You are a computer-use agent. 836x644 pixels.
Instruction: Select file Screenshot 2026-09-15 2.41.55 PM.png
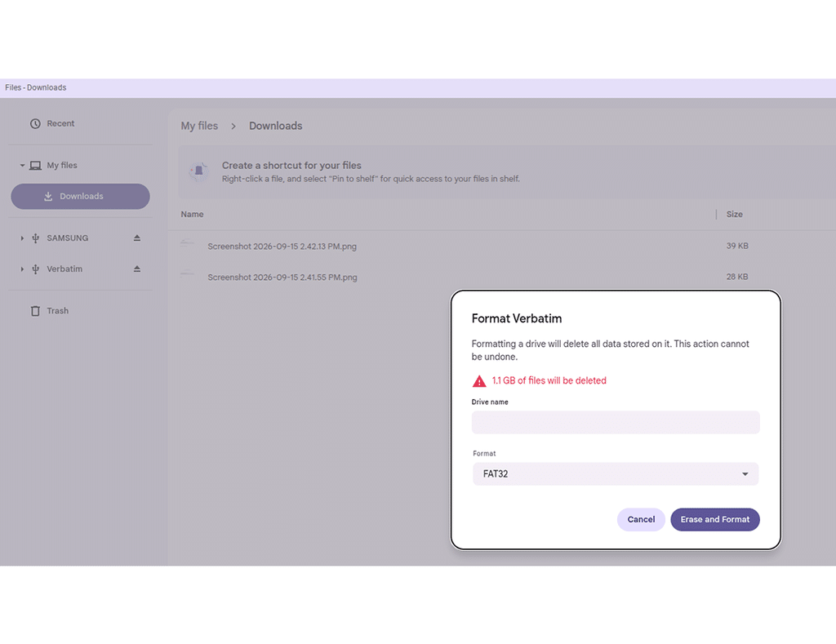(x=282, y=278)
